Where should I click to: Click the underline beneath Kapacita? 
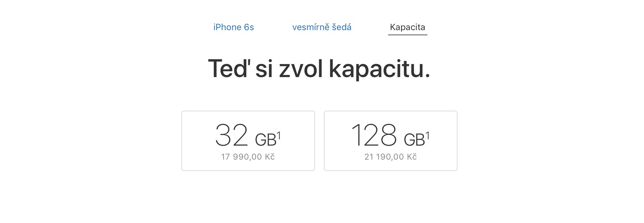(x=407, y=35)
